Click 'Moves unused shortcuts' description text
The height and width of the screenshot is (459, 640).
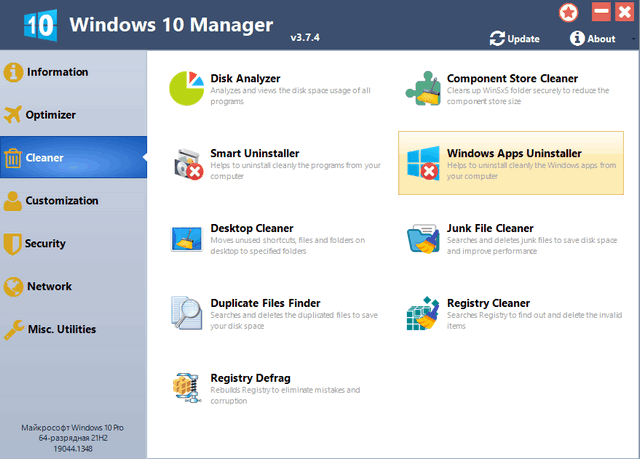point(287,246)
